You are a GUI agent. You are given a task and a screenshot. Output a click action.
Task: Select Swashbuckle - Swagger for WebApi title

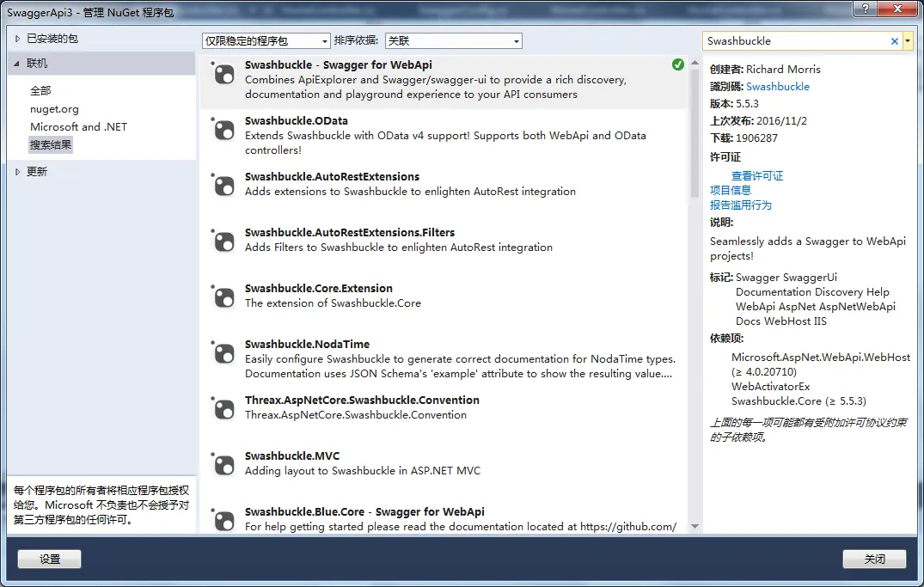coord(339,64)
